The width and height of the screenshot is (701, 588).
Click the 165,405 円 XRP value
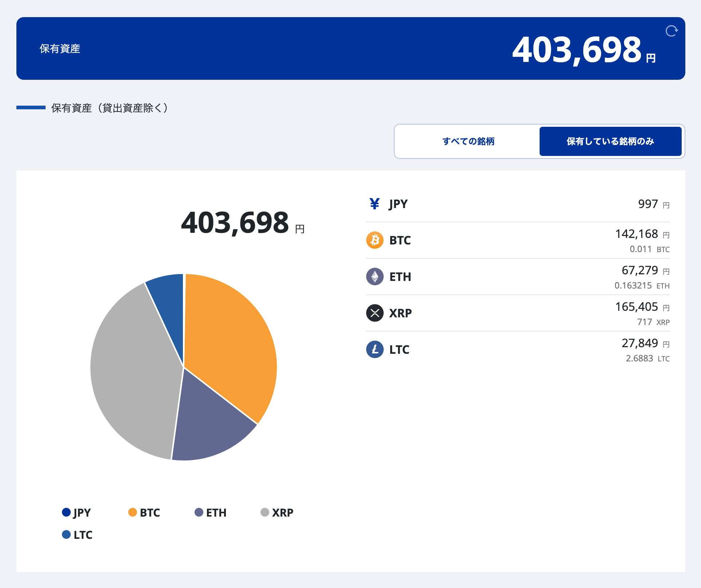[642, 307]
